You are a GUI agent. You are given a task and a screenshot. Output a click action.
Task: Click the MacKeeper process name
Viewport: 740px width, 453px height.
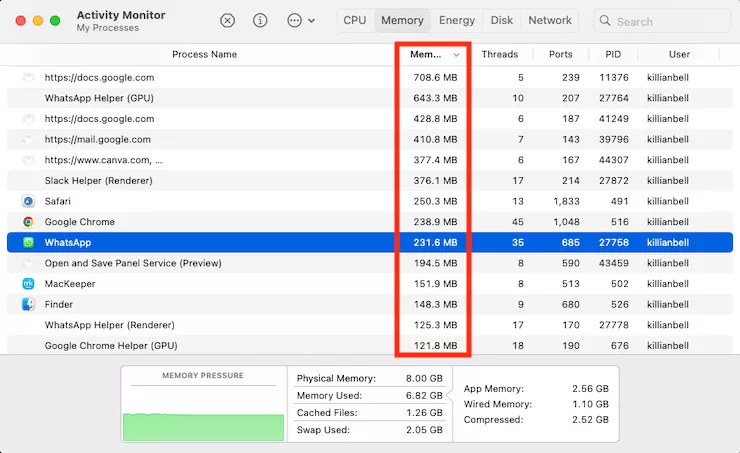tap(70, 284)
